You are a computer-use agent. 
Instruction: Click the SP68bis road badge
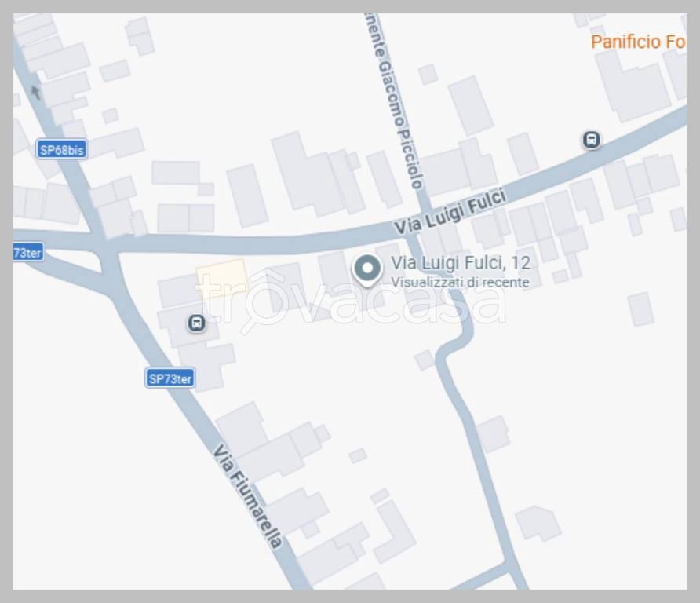pyautogui.click(x=62, y=150)
